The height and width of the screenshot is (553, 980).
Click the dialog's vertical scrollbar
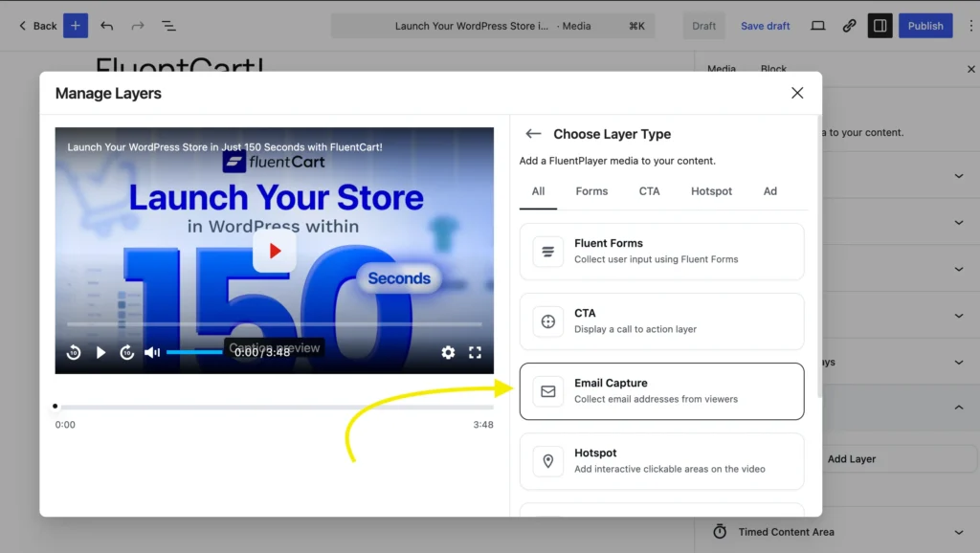(819, 256)
